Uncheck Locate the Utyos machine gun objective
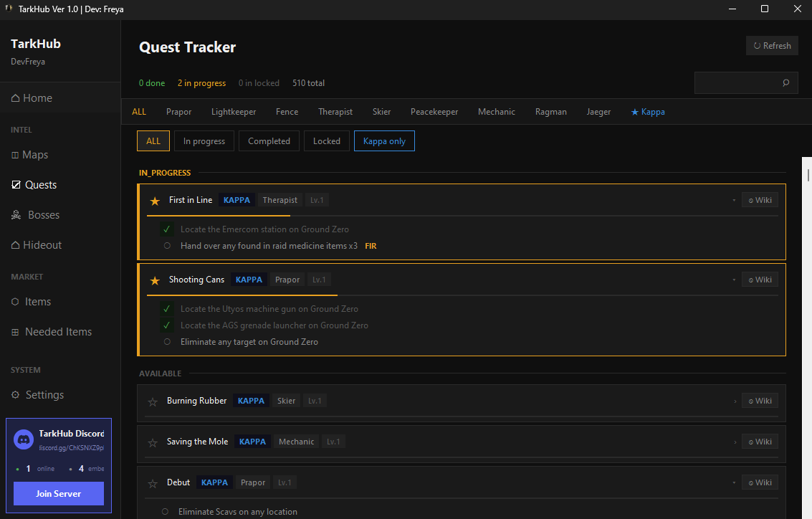 167,309
